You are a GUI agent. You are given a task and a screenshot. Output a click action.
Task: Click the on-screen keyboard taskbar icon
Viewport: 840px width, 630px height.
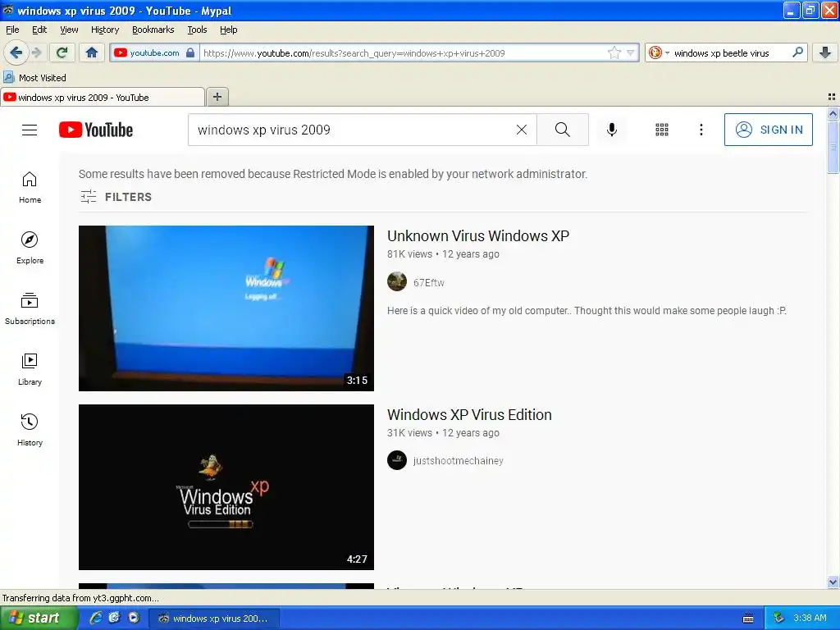[748, 619]
